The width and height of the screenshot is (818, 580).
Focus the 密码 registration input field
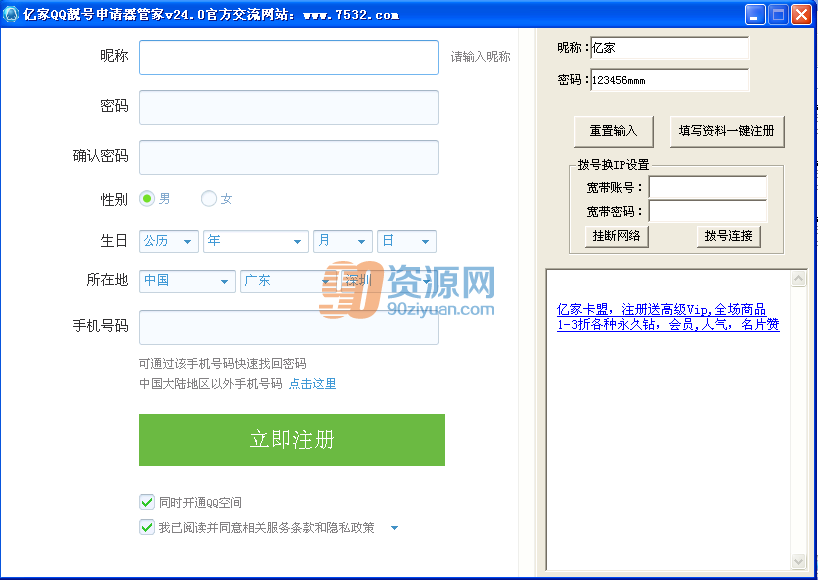[288, 107]
